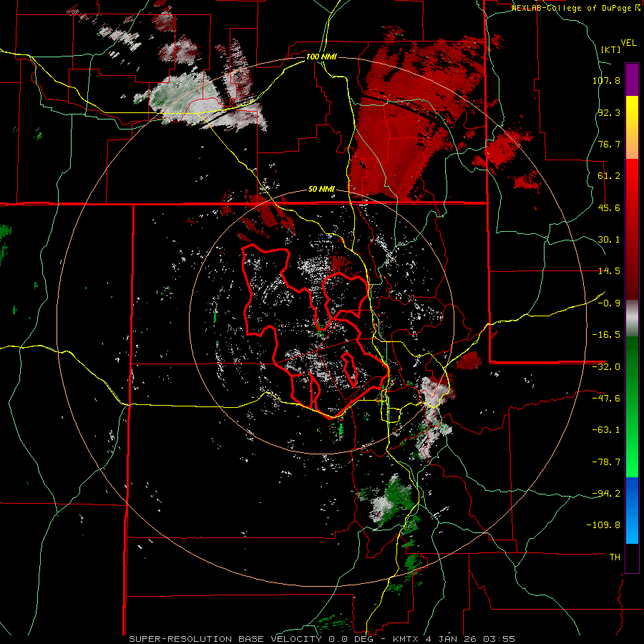Click the 107.8 velocity scale value
The height and width of the screenshot is (644, 644).
coord(606,80)
